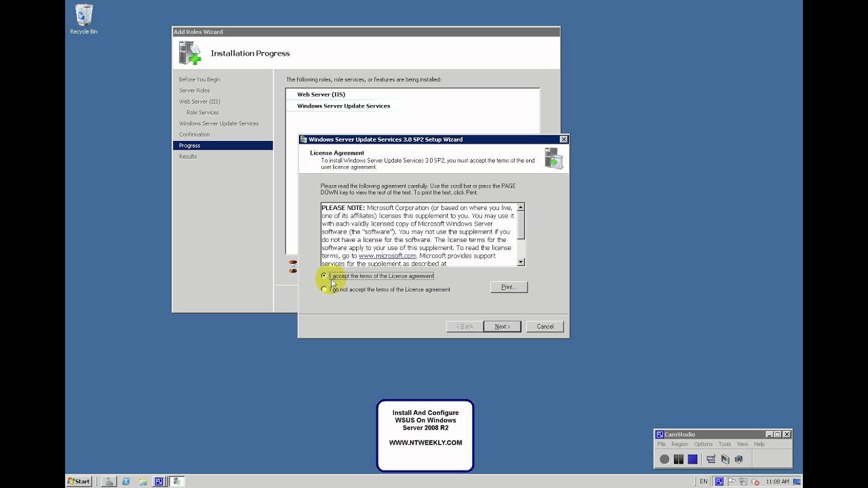Click CamStudio SWF producer icon
The height and width of the screenshot is (488, 868).
coord(738,459)
